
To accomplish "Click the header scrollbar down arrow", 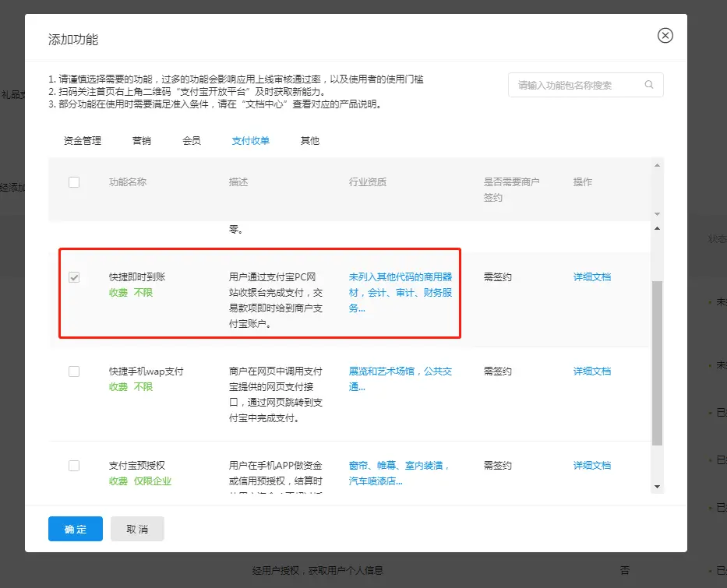I will tap(657, 214).
